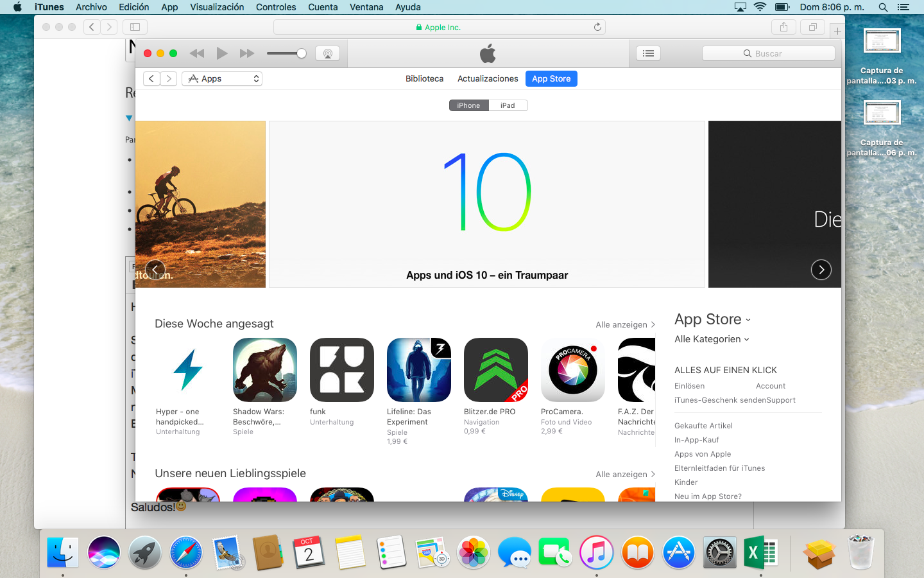Click the Apple Inc. address bar in Safari

(x=440, y=27)
